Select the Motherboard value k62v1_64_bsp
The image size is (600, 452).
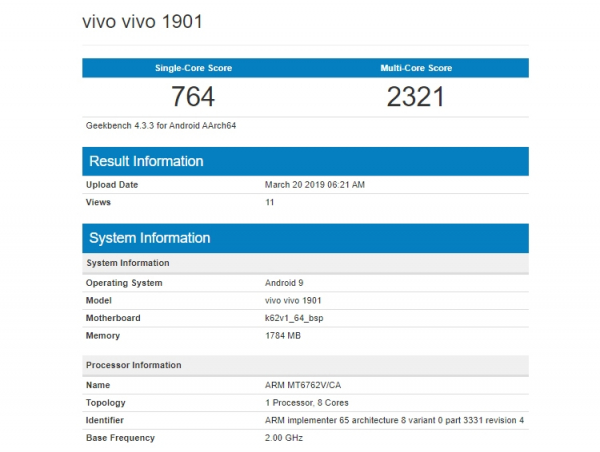tap(295, 319)
